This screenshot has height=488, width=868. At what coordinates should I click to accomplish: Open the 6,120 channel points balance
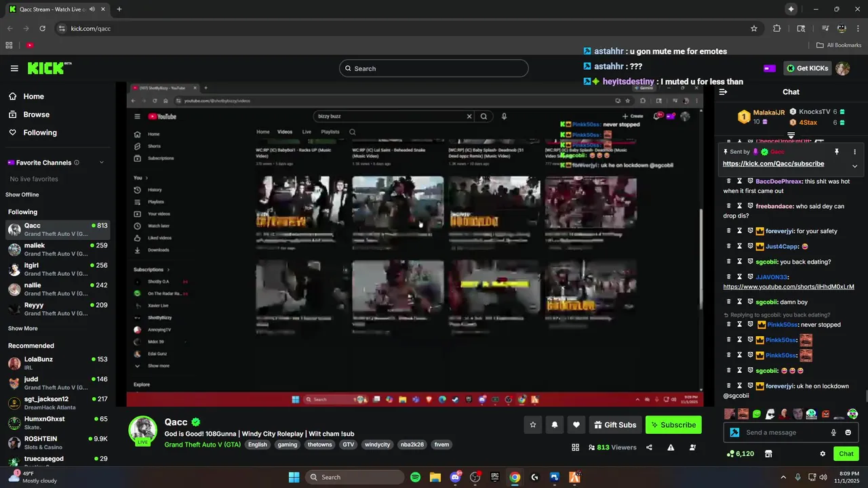click(x=740, y=453)
